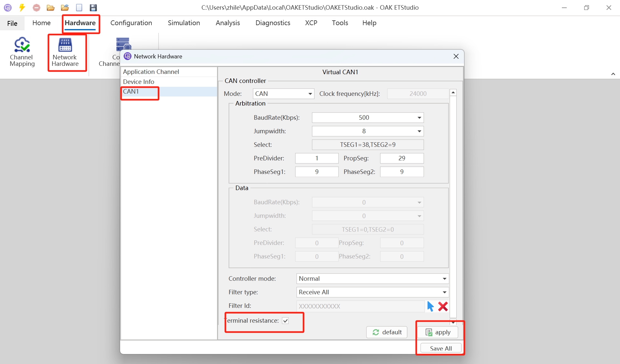Open the Diagnostics ribbon tab
The height and width of the screenshot is (364, 620).
coord(273,23)
